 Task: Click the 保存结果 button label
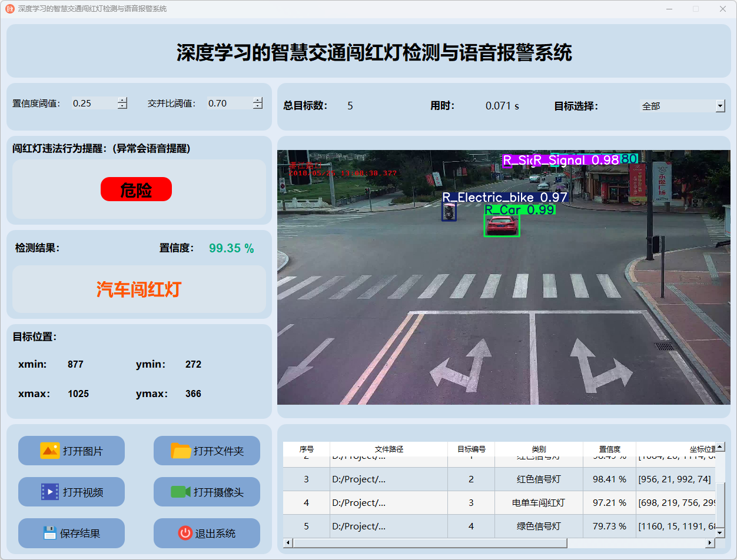(x=80, y=534)
